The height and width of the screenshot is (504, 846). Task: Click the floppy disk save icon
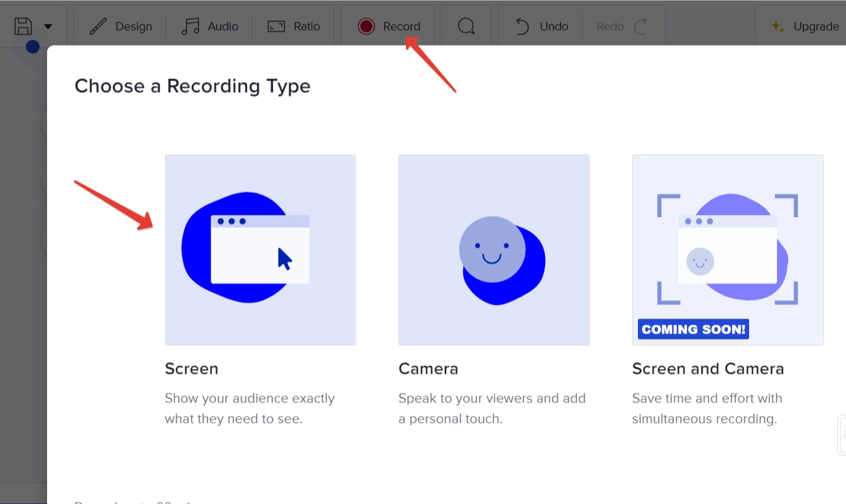23,27
